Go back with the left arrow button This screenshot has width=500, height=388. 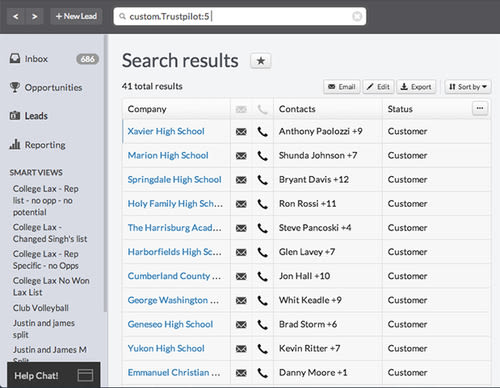click(16, 16)
